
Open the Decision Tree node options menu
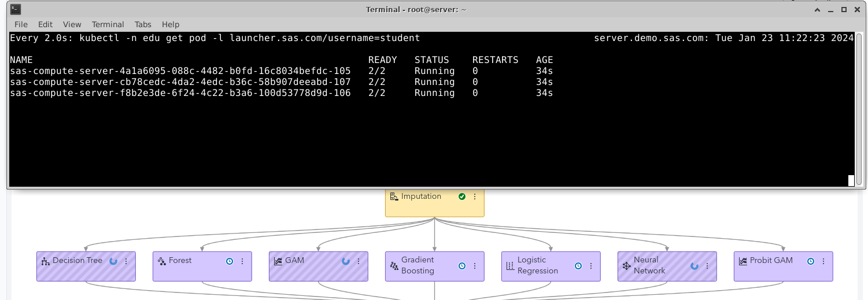tap(126, 261)
